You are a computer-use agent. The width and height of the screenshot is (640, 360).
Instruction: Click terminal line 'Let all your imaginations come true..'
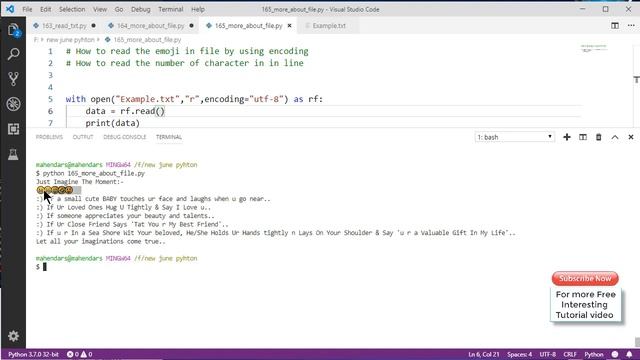click(x=100, y=241)
